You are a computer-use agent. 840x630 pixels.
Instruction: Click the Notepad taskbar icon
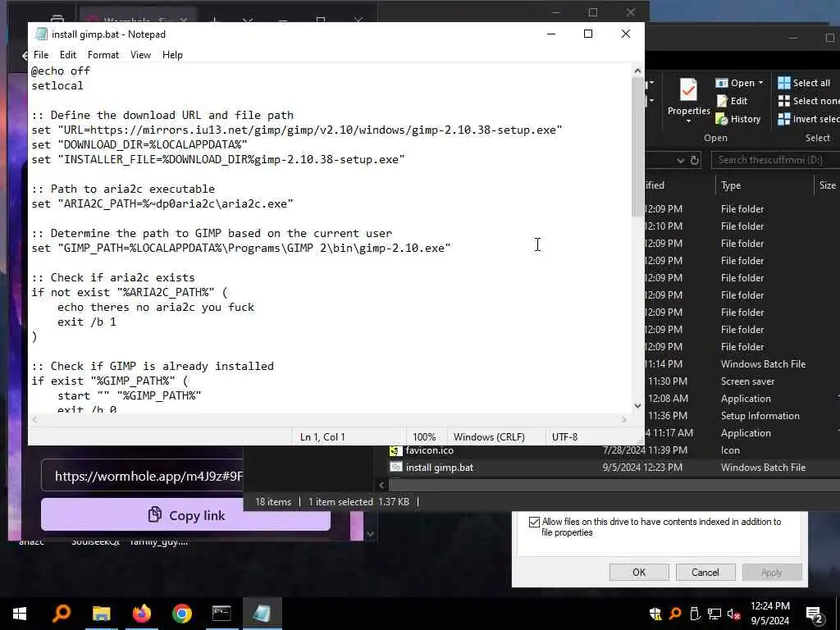click(x=262, y=614)
